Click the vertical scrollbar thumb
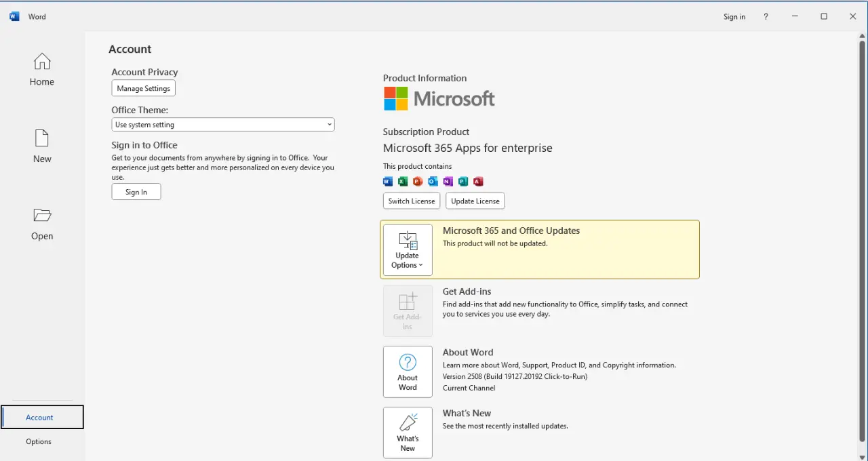 (862, 241)
